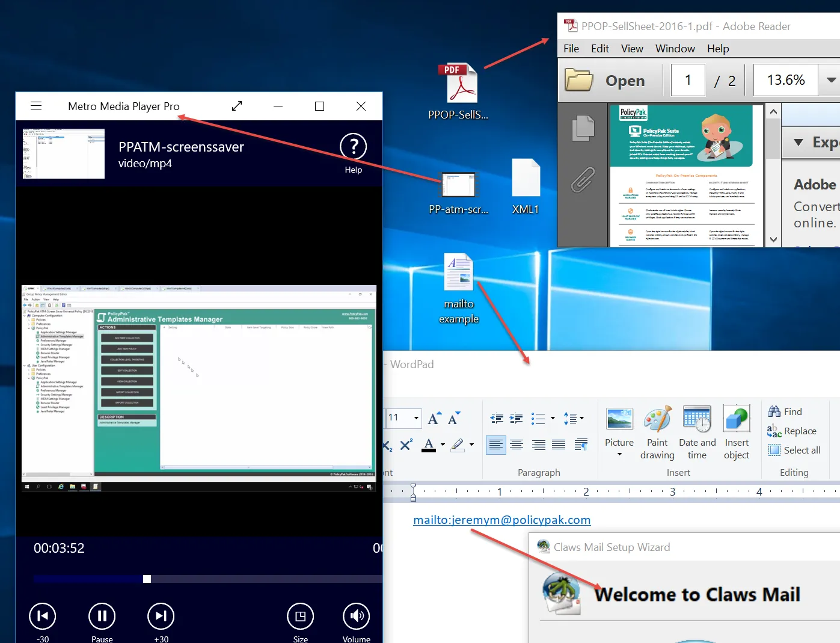The image size is (840, 643).
Task: Open the bullet list style dropdown arrow
Action: point(553,418)
